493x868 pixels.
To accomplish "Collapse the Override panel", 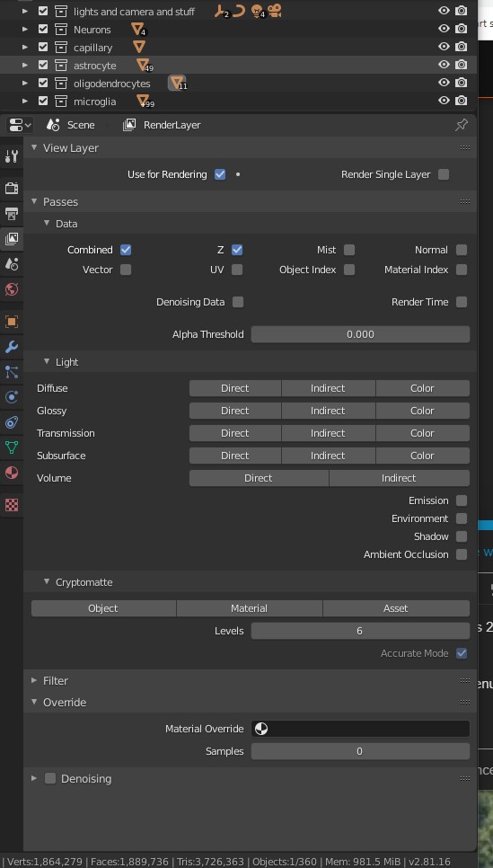I will pos(34,702).
